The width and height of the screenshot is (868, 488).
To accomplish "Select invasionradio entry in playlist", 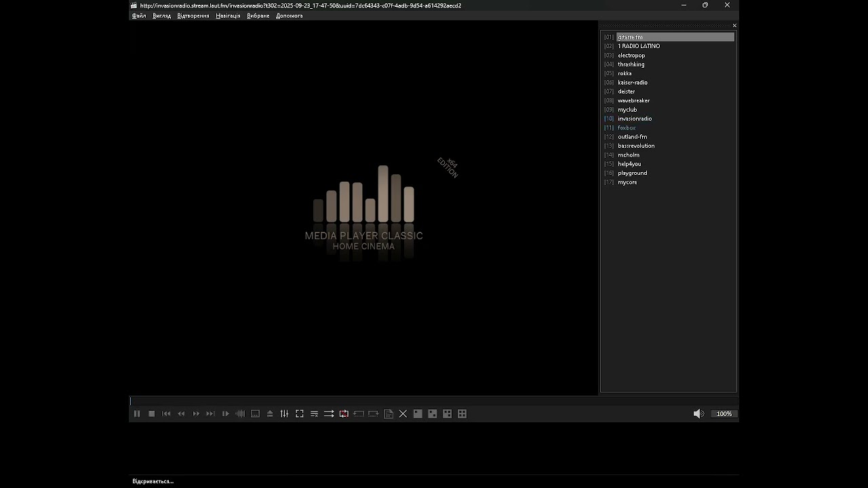I will [669, 119].
